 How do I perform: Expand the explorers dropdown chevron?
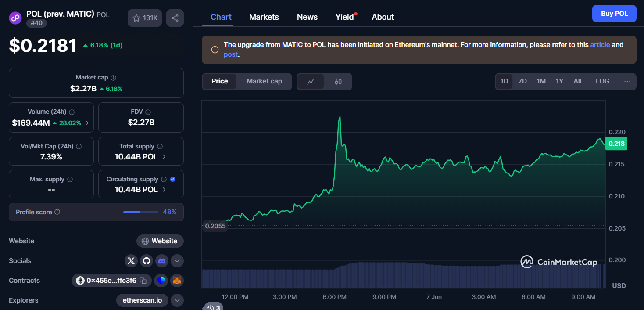tap(177, 300)
